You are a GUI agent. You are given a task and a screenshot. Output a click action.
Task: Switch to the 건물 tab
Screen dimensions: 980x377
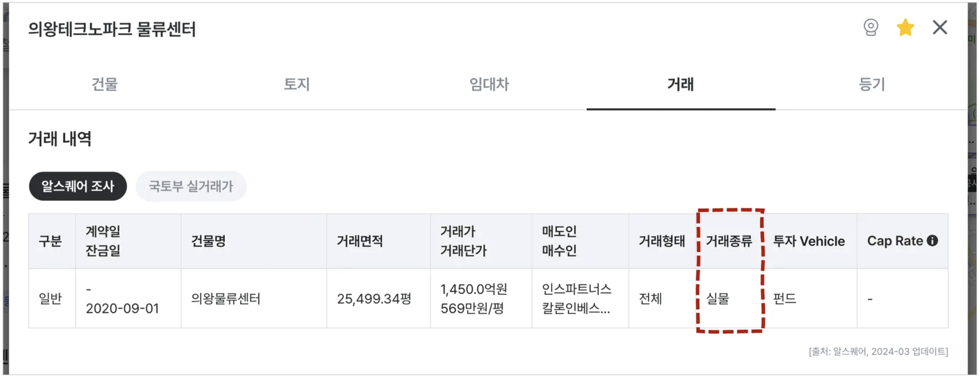point(105,84)
